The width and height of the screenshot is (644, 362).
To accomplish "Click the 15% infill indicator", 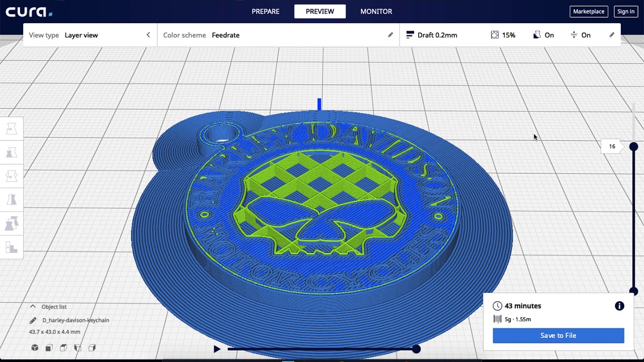I will [503, 35].
